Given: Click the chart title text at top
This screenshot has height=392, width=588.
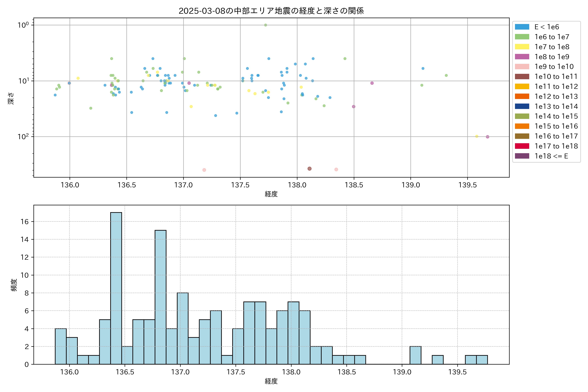Looking at the screenshot, I should (271, 11).
